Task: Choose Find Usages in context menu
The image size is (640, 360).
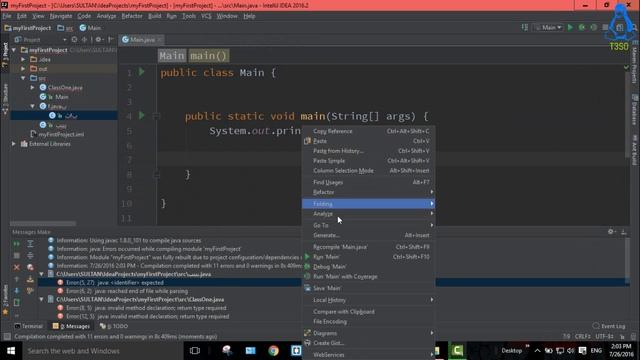Action: click(x=368, y=182)
